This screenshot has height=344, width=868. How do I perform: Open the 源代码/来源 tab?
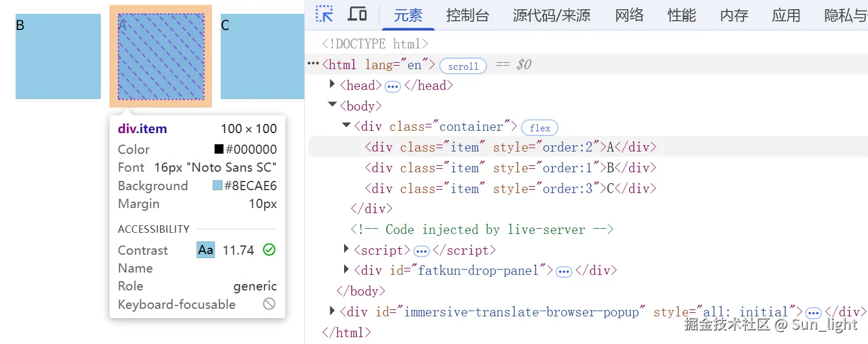[552, 15]
